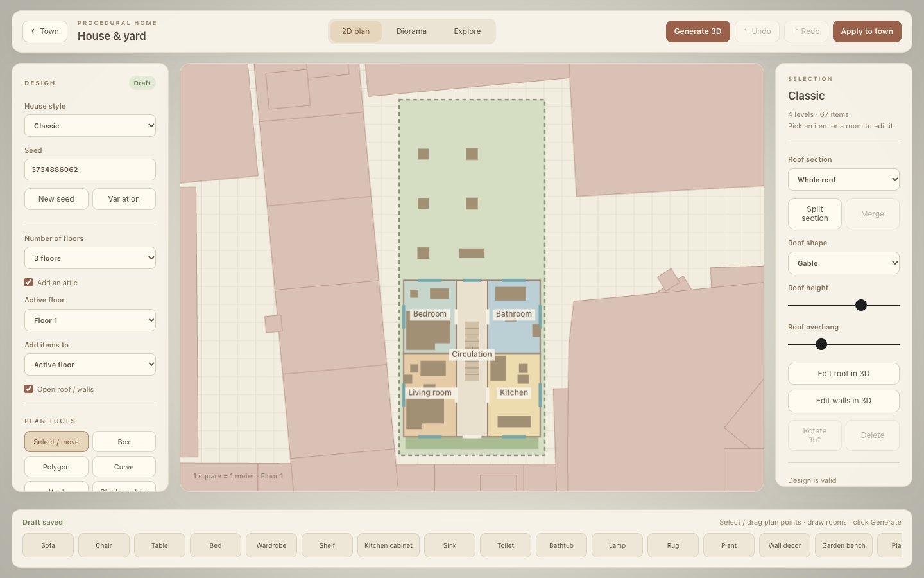The width and height of the screenshot is (924, 578).
Task: Go back to Town
Action: [x=45, y=31]
